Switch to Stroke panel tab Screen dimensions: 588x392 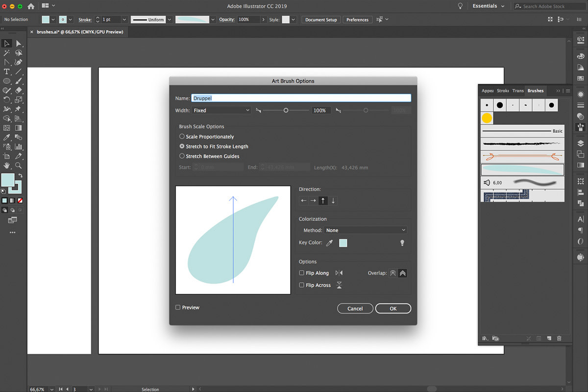pos(503,91)
